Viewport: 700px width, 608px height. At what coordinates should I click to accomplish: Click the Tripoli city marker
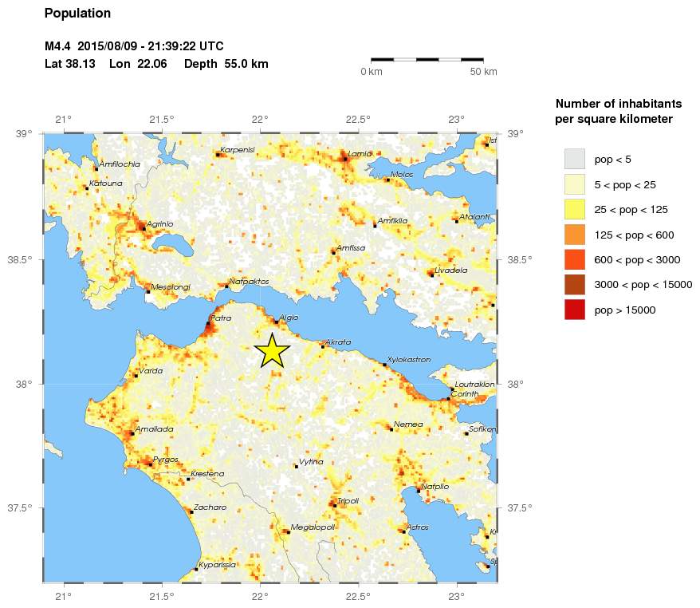pos(335,506)
